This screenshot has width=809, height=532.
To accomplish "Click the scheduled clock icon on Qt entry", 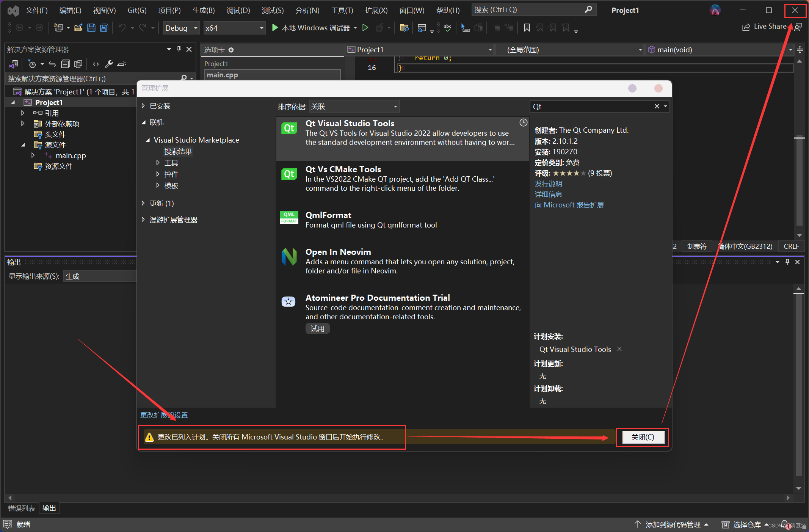I will (523, 122).
